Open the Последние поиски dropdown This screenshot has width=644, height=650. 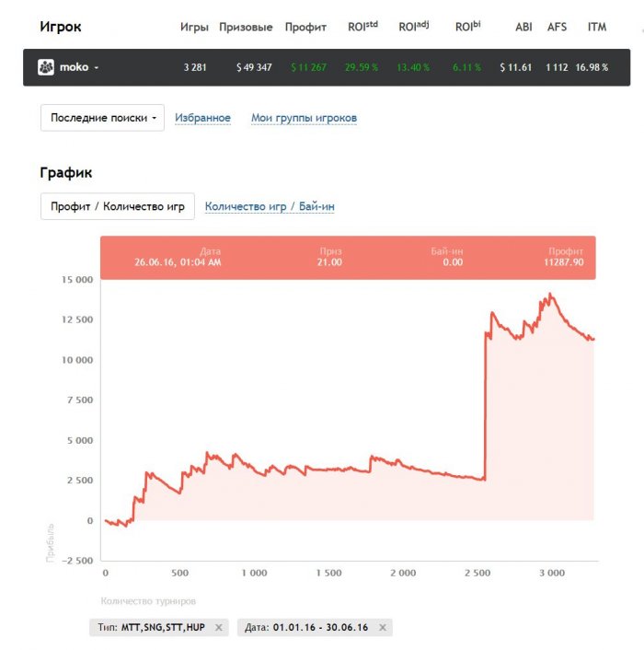coord(102,118)
